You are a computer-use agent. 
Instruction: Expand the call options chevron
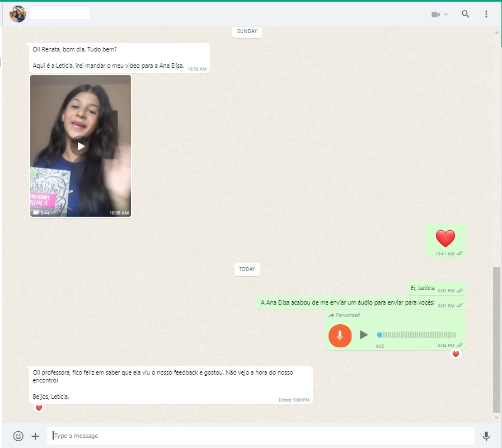(446, 15)
